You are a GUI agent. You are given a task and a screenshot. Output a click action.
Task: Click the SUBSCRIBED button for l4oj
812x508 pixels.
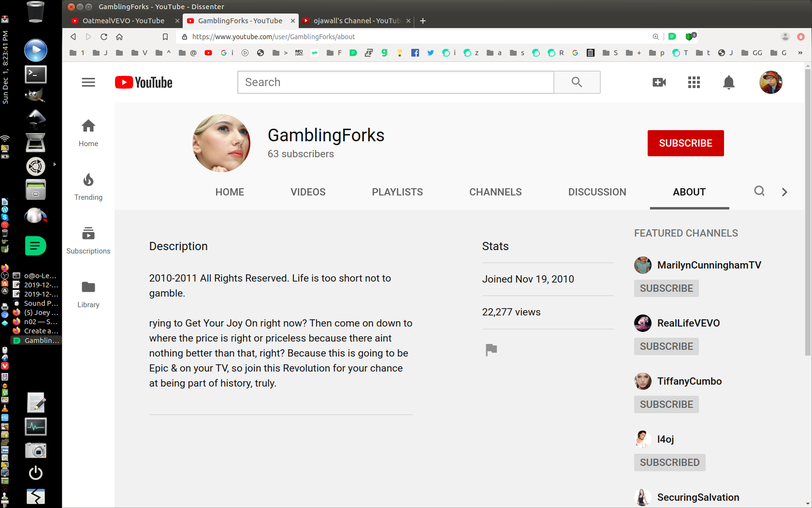pos(669,463)
